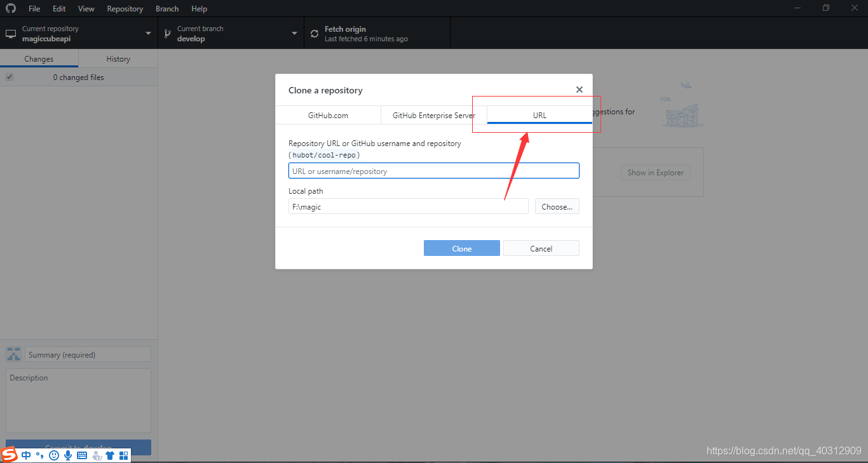The image size is (868, 463).
Task: Open the Edit menu
Action: (59, 9)
